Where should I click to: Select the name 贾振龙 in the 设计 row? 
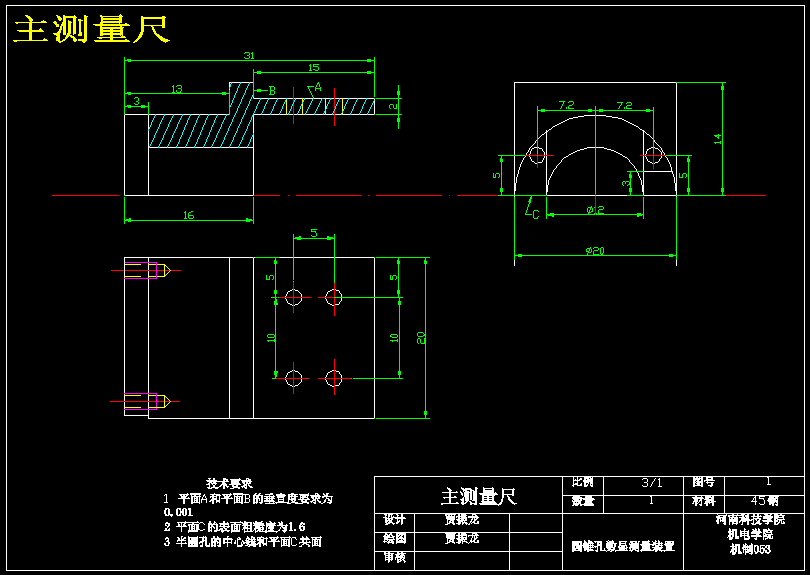point(462,520)
